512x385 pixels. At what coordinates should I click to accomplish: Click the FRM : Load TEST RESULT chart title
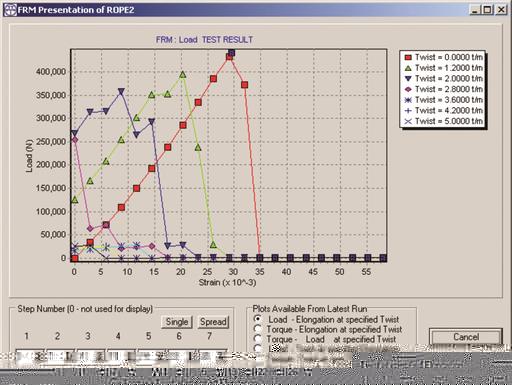tap(204, 40)
